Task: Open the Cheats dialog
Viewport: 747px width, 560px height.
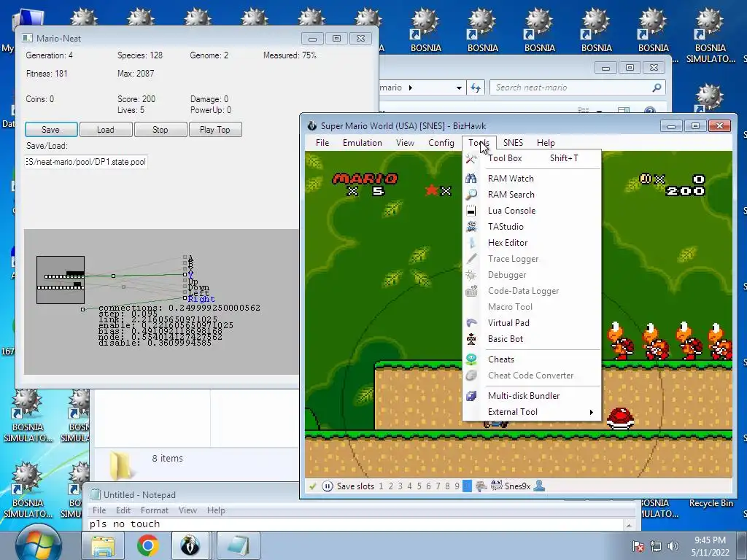Action: (x=532, y=359)
